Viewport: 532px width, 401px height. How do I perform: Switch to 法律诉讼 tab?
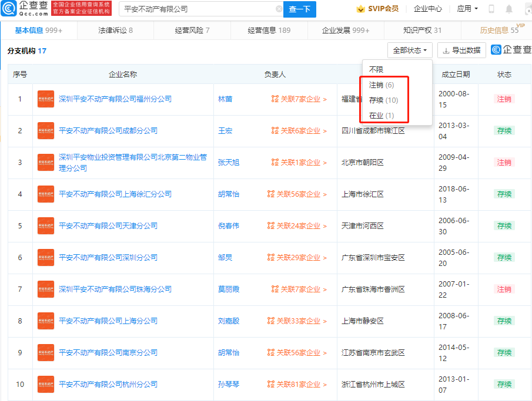pos(115,31)
